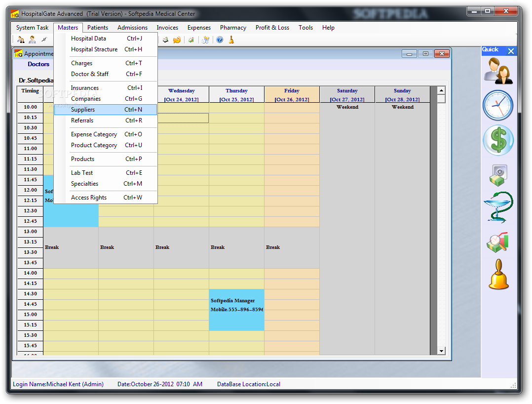Screen dimensions: 532x404
Task: Open help with the blue question icon
Action: pyautogui.click(x=220, y=40)
